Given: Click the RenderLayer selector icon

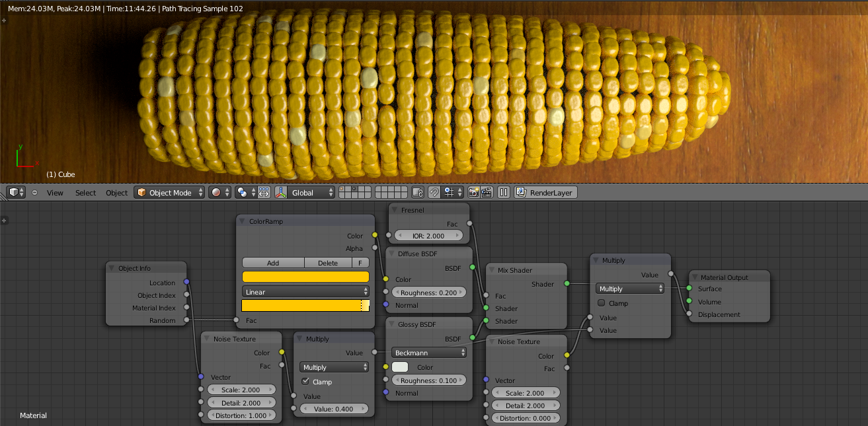Looking at the screenshot, I should pos(522,192).
